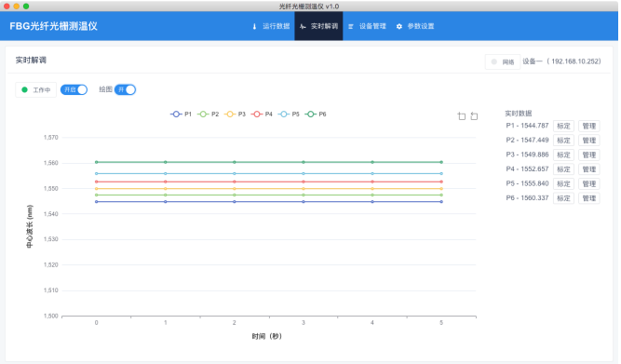Open the 设备管理 tab

(367, 26)
